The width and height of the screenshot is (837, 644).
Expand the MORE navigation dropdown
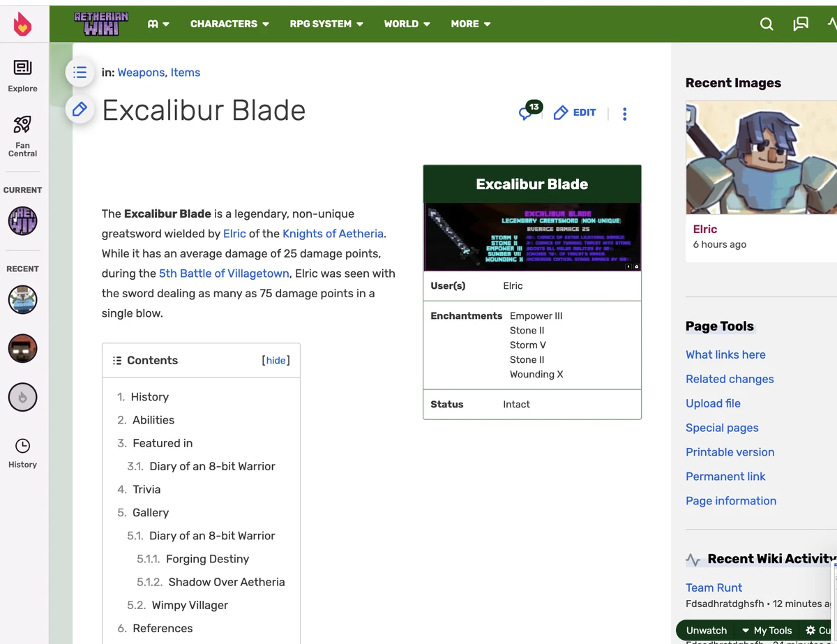click(470, 23)
